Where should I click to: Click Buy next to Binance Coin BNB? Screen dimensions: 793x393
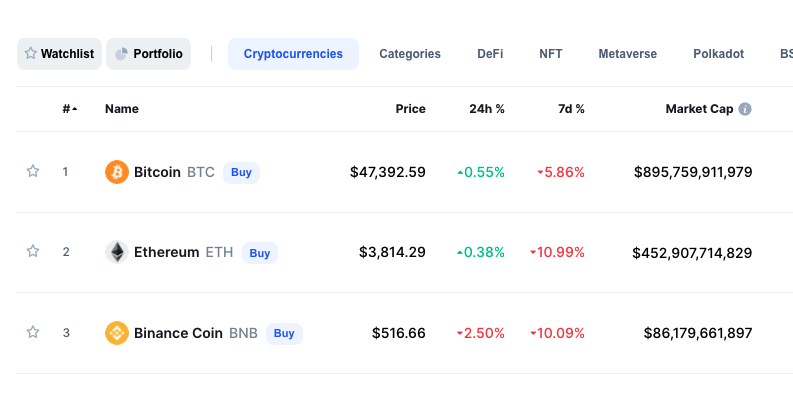coord(284,334)
